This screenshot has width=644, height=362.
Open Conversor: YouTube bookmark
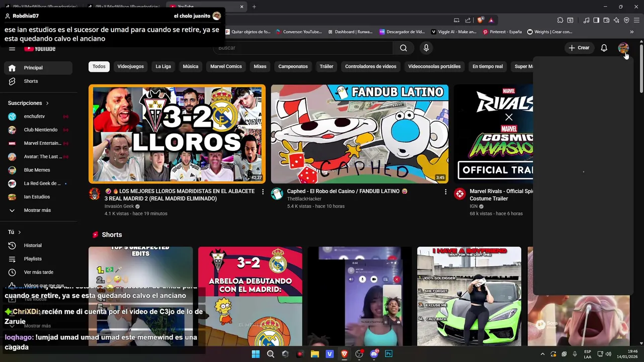click(x=299, y=32)
